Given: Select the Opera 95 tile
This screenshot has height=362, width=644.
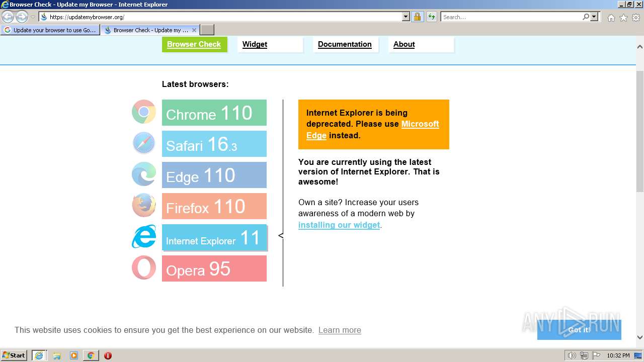Looking at the screenshot, I should [214, 268].
